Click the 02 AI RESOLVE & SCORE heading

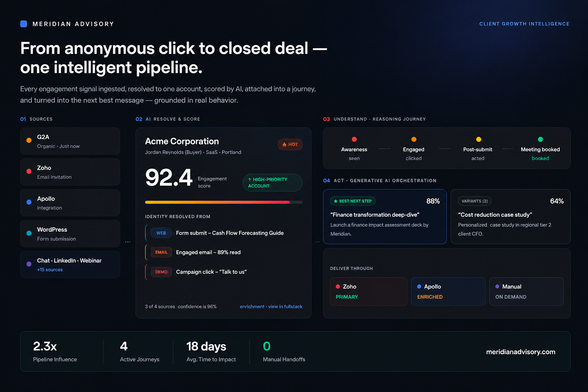pyautogui.click(x=168, y=119)
